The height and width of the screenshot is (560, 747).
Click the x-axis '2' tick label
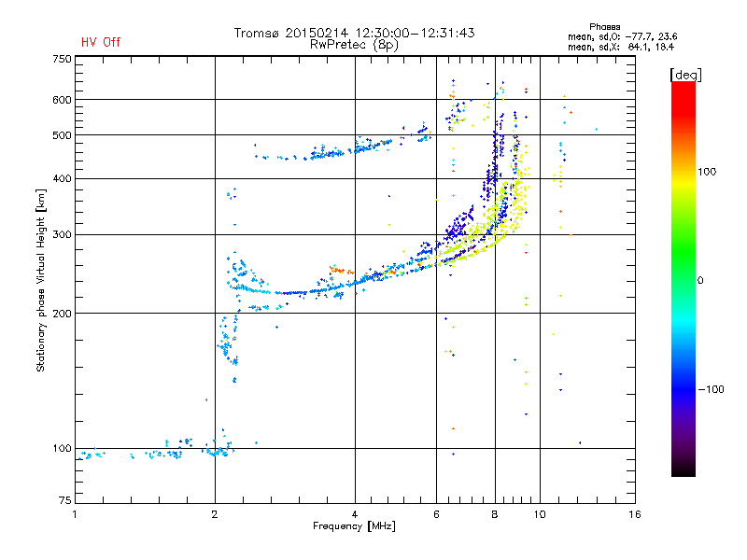pyautogui.click(x=215, y=514)
